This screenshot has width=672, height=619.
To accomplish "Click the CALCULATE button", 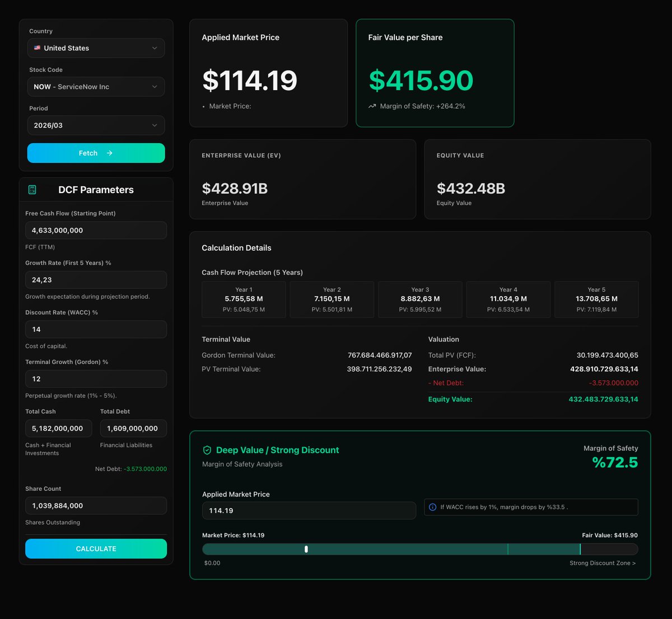I will pos(96,548).
